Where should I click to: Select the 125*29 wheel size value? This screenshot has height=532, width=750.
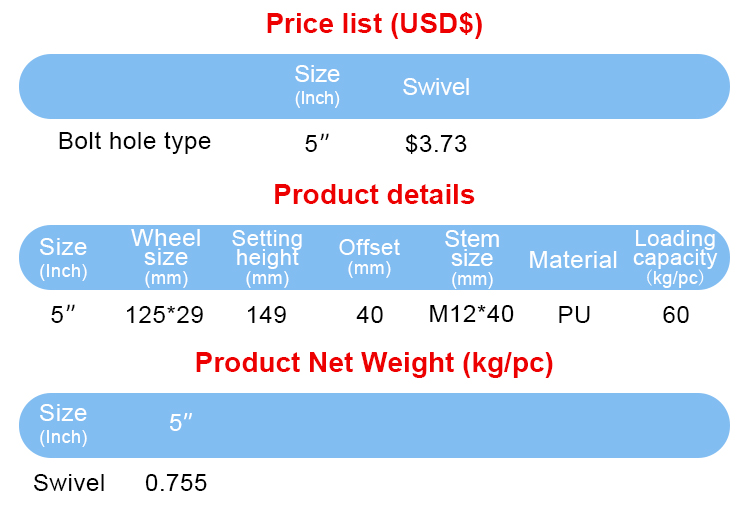point(164,315)
